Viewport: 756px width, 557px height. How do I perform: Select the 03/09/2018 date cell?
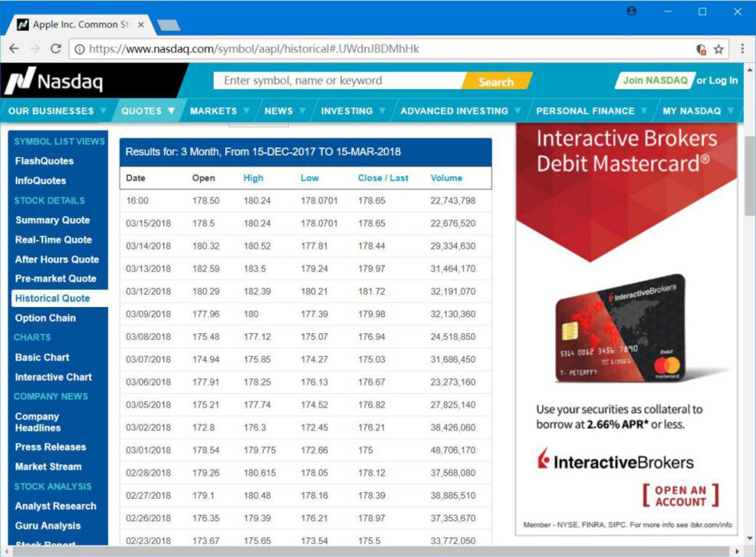(x=148, y=314)
